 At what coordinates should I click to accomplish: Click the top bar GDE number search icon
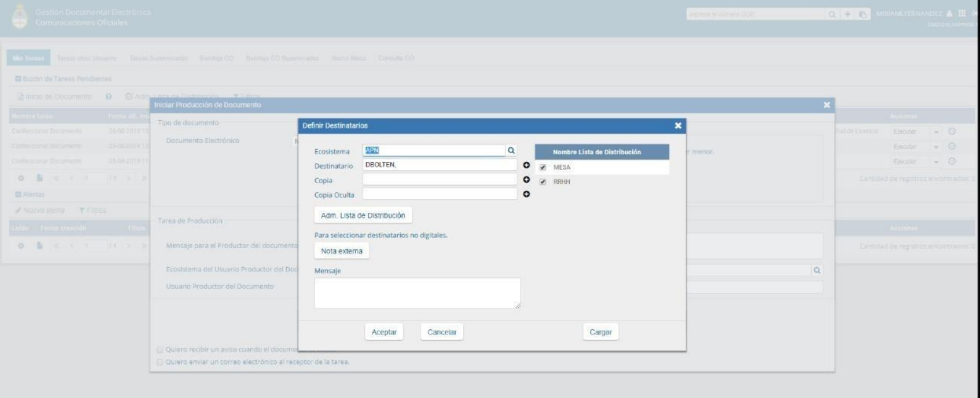833,14
